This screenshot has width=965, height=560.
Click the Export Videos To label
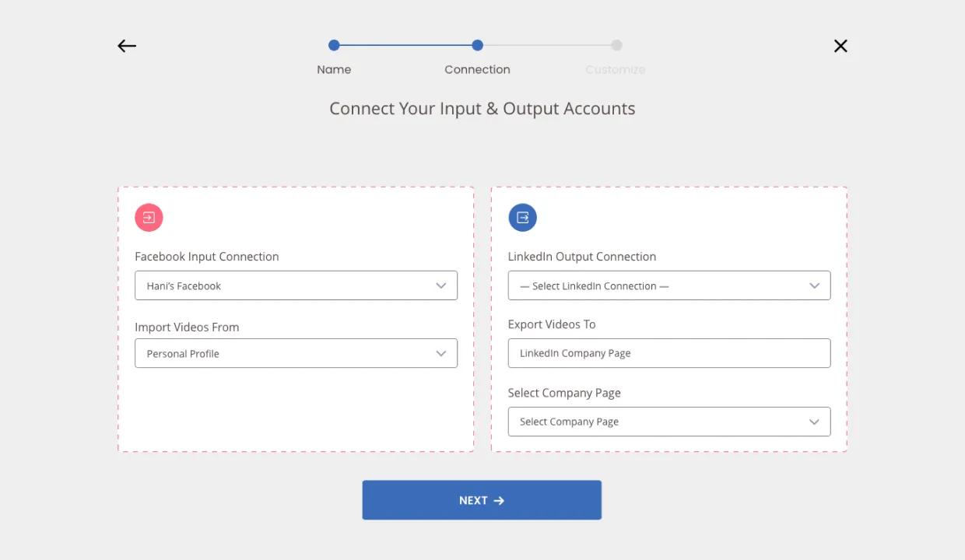click(x=552, y=324)
